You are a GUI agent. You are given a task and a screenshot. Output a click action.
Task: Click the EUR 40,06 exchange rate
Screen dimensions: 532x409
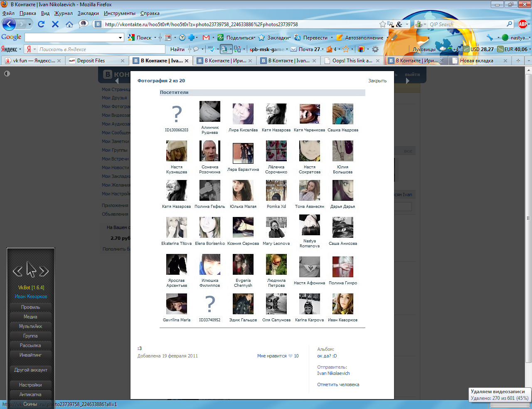(512, 49)
